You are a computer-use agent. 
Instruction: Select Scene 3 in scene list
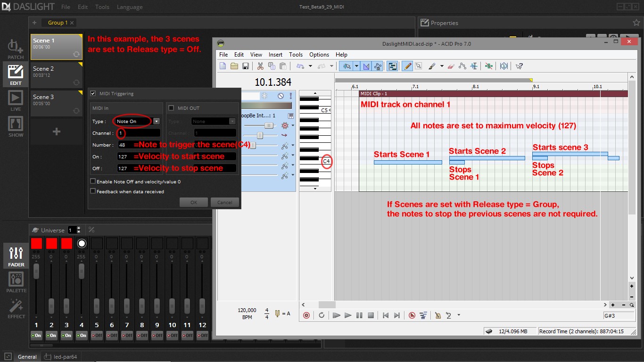pyautogui.click(x=57, y=103)
